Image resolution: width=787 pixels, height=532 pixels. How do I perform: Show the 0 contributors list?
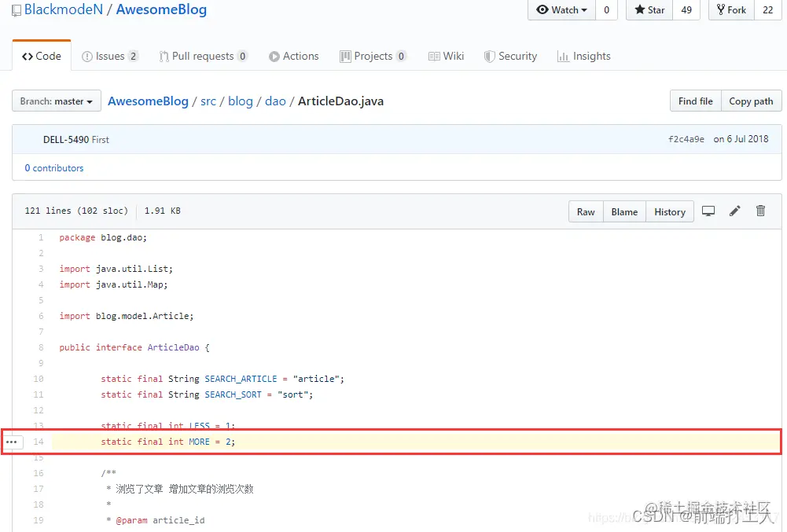[x=54, y=168]
